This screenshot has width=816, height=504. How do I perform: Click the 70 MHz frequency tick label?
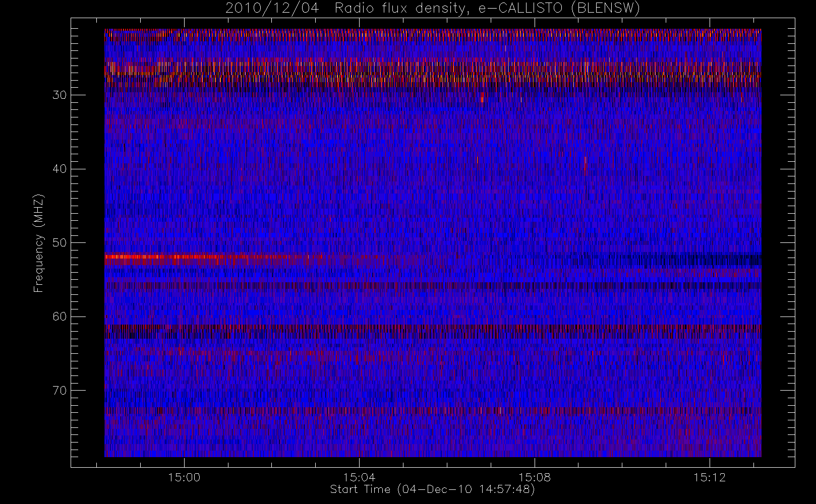(60, 391)
